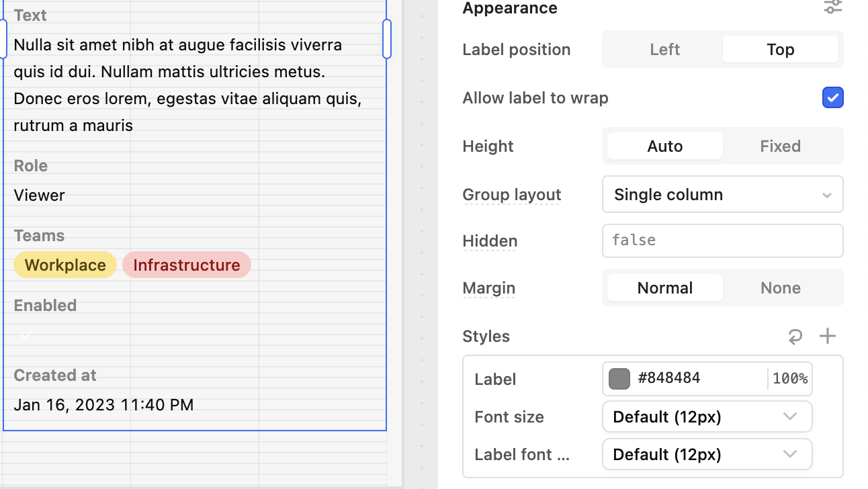Keep Label position set to Top

point(781,49)
